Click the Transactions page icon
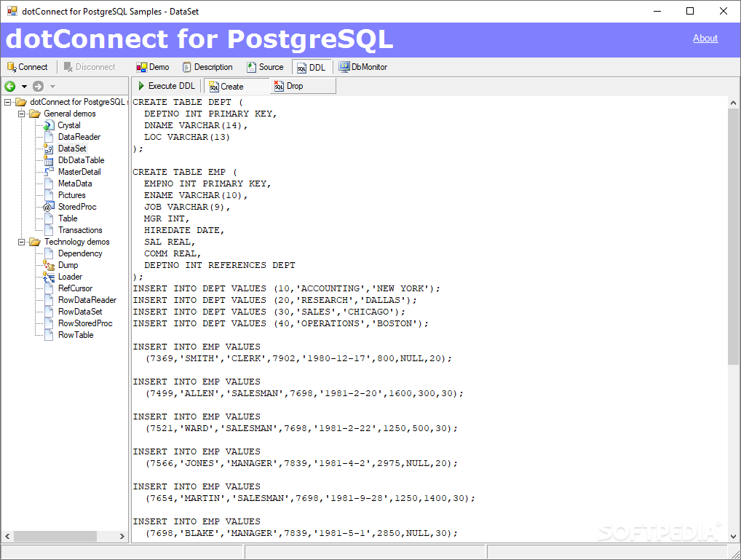The image size is (741, 560). [49, 230]
